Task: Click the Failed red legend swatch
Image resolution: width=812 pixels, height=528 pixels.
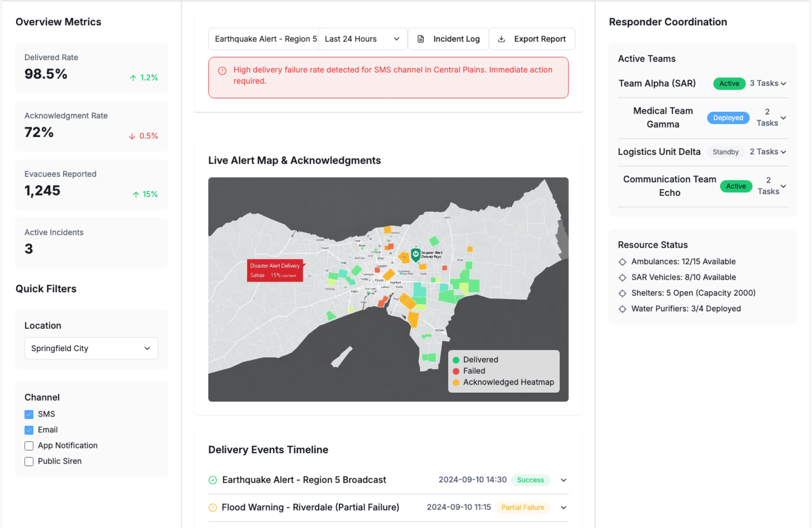Action: 456,371
